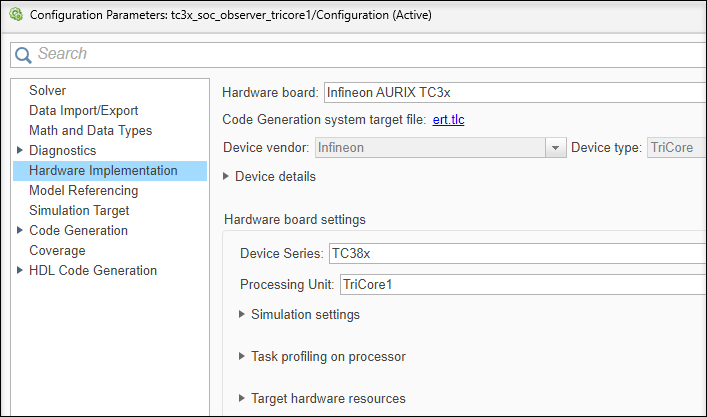The height and width of the screenshot is (417, 707).
Task: Expand the HDL Code Generation node arrow
Action: point(19,271)
